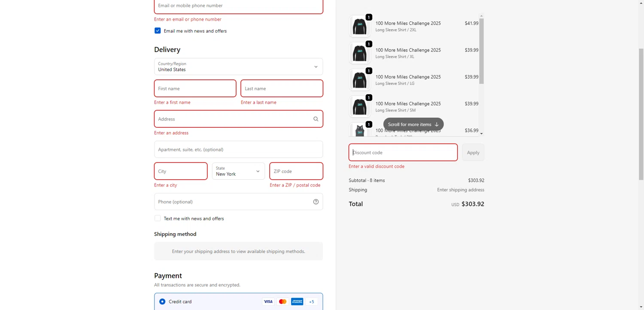Click the ZIP code input field

point(296,171)
